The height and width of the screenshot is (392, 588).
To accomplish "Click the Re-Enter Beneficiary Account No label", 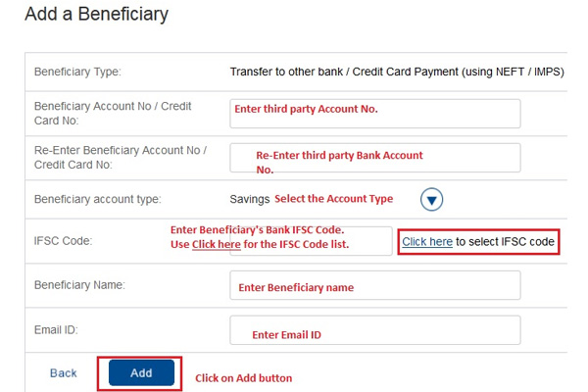I will point(121,157).
